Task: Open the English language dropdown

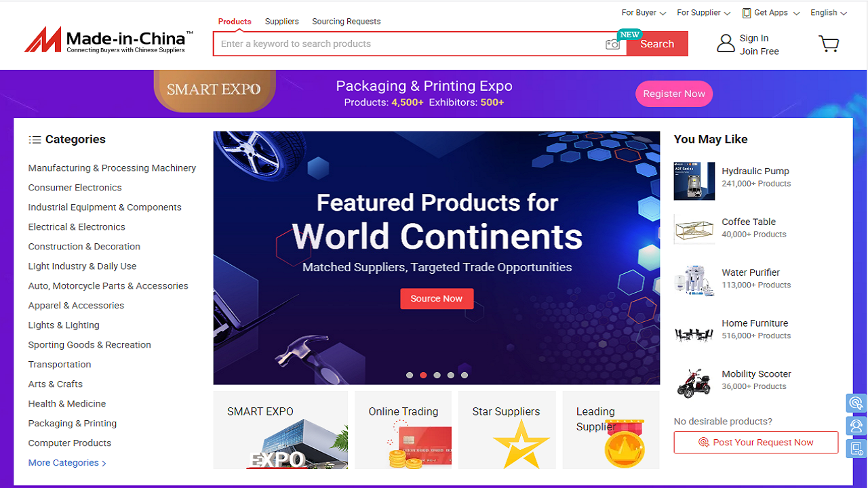Action: point(828,13)
